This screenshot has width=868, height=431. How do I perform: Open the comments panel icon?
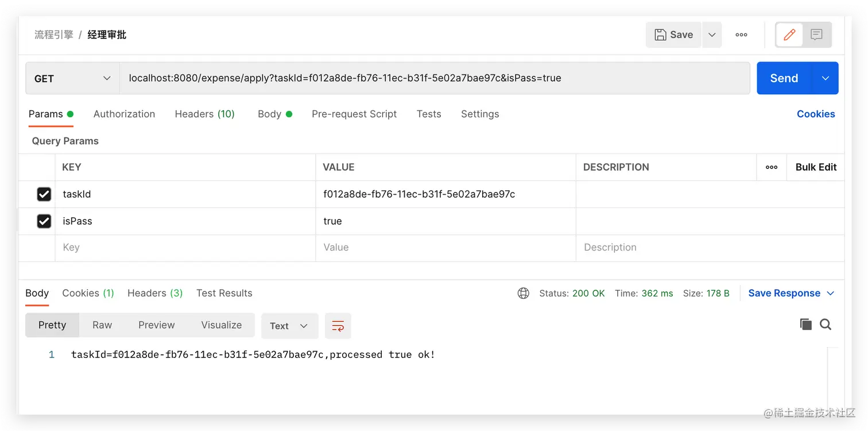click(x=816, y=34)
